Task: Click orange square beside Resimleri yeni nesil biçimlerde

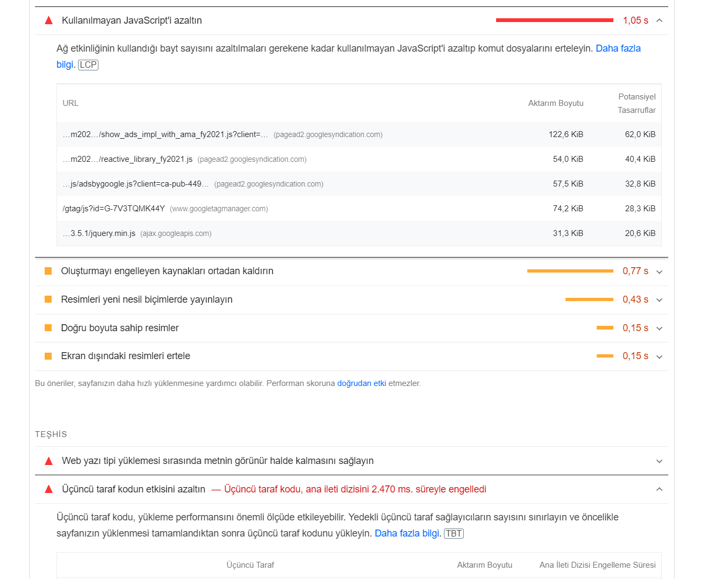Action: [x=48, y=299]
